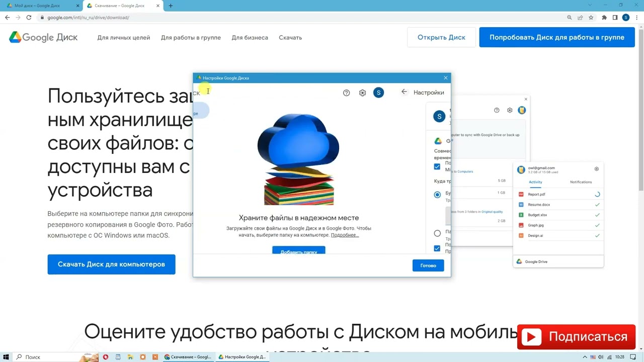This screenshot has height=362, width=644.
Task: Bookmark this page with the star icon
Action: pyautogui.click(x=591, y=18)
